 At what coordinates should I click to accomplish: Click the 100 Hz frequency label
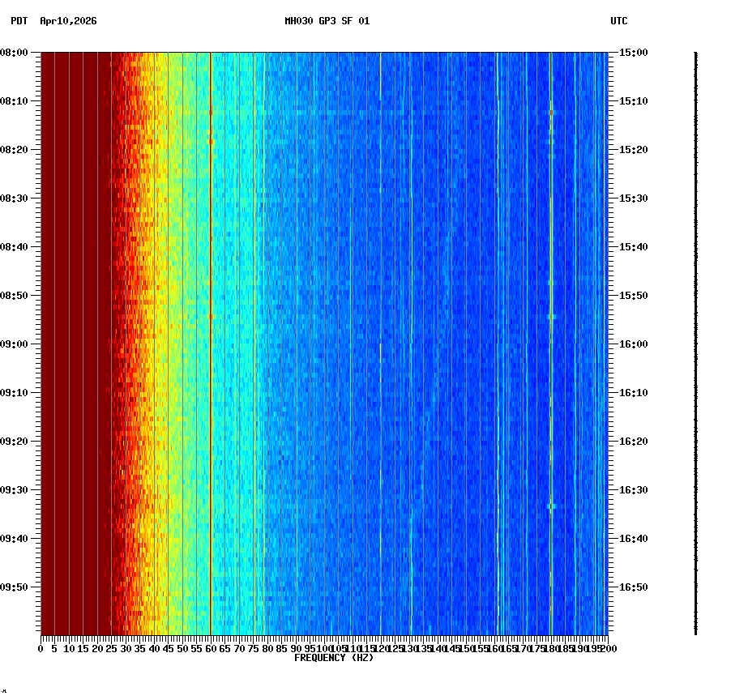tap(323, 648)
